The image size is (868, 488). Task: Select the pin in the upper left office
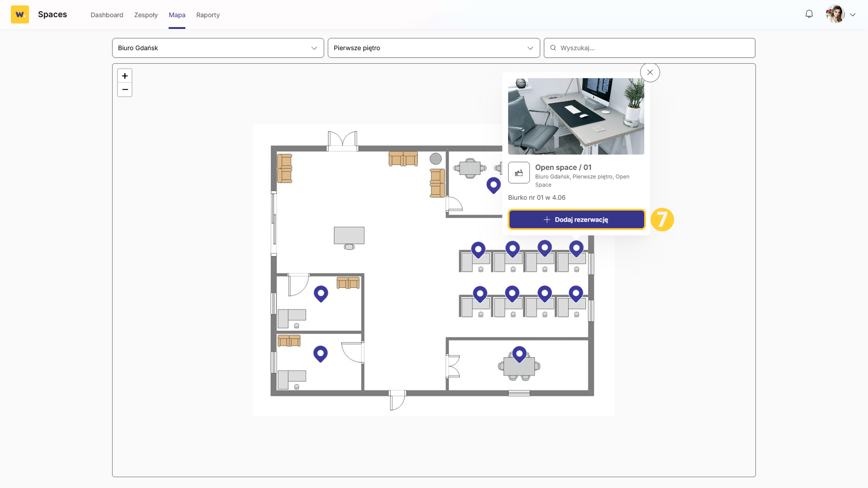click(321, 294)
